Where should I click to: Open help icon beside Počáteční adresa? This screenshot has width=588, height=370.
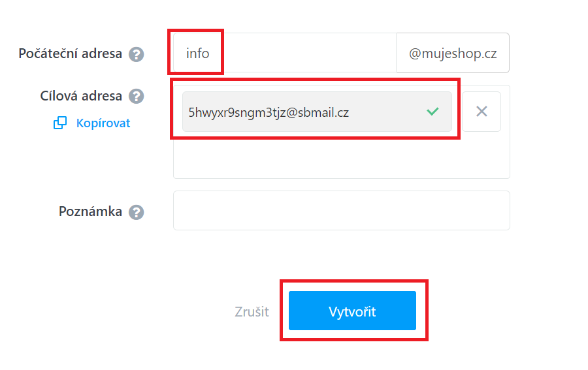point(137,54)
